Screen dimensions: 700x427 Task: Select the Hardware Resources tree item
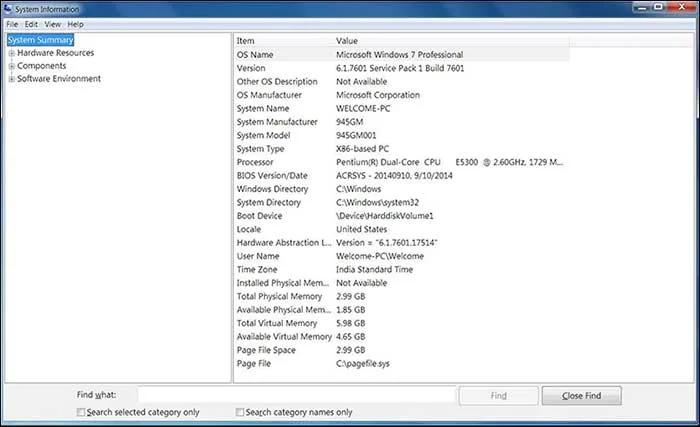click(x=56, y=53)
